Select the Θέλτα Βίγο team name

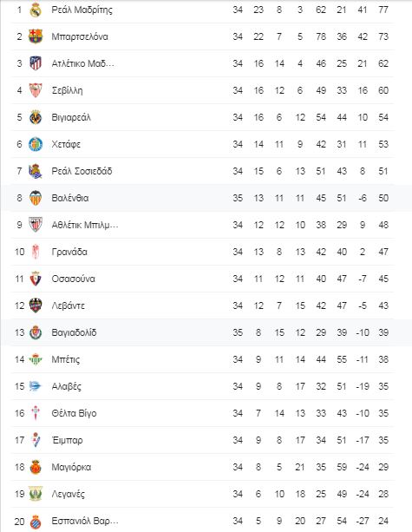click(74, 413)
